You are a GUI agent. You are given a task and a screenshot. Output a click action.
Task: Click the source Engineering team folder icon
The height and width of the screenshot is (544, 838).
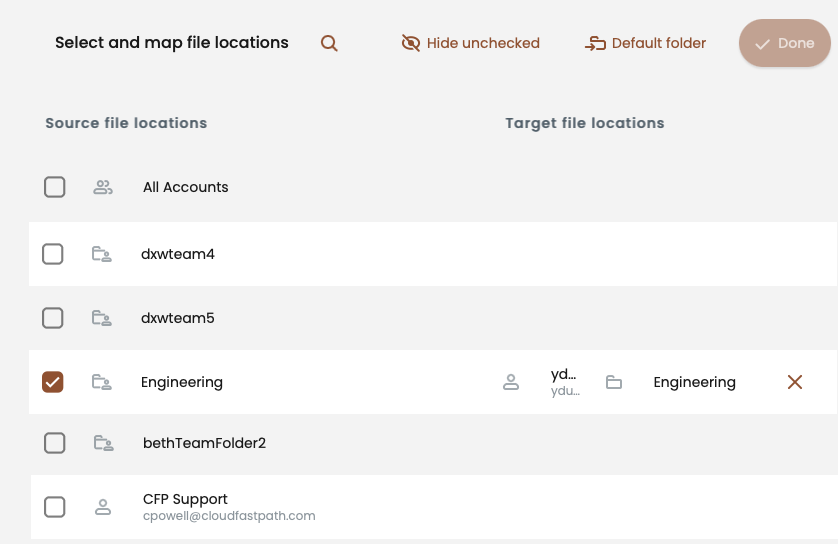(x=102, y=382)
